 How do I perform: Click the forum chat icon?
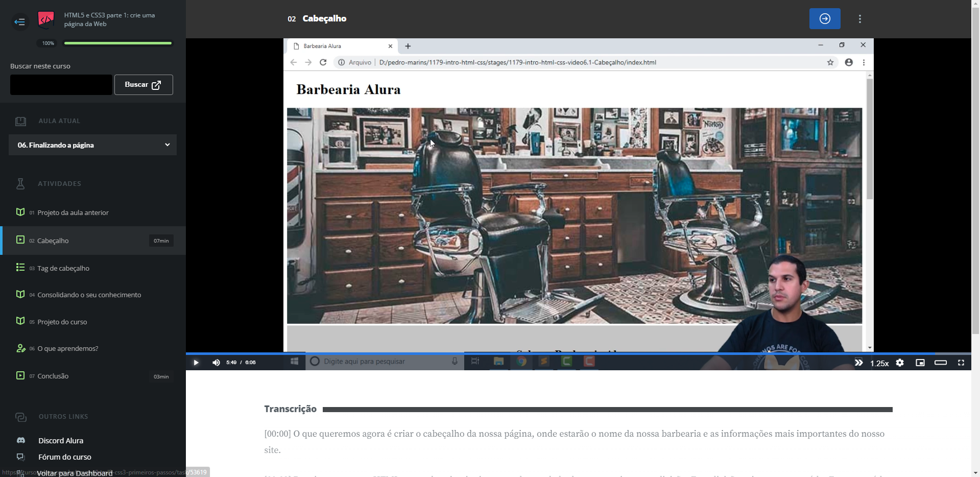(20, 457)
